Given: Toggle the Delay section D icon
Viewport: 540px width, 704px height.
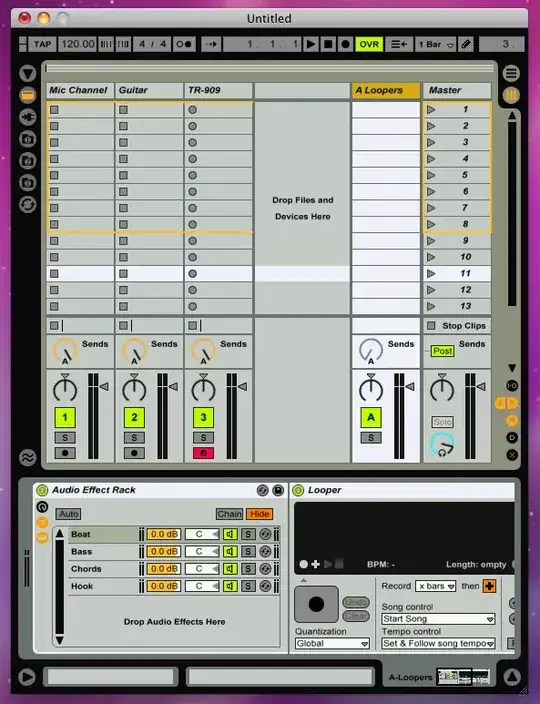Looking at the screenshot, I should tap(512, 437).
